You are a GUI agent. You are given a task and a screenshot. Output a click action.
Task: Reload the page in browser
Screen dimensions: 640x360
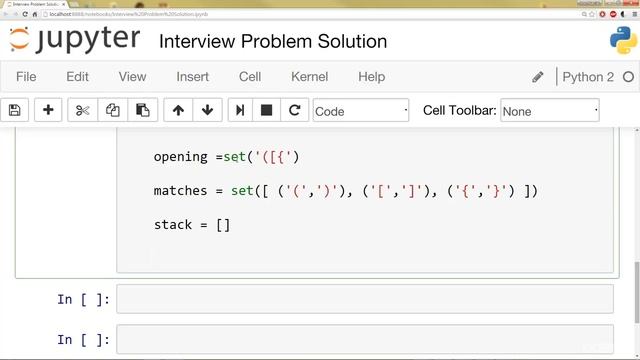(25, 14)
